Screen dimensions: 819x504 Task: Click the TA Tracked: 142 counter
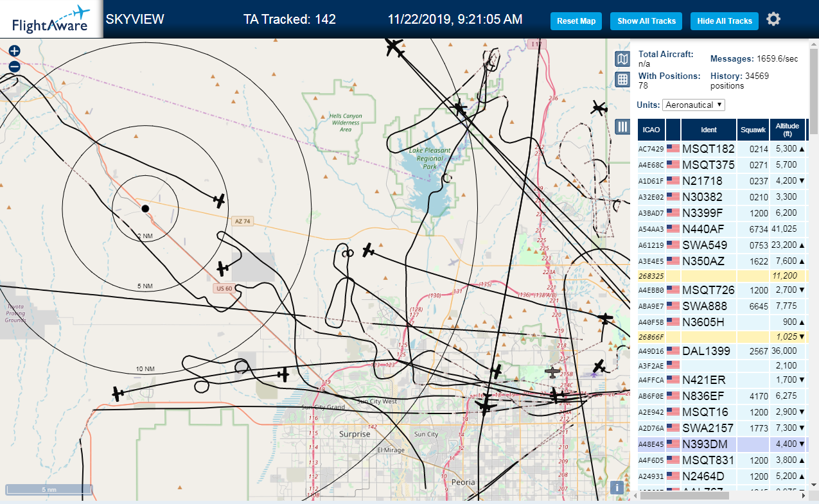point(290,19)
